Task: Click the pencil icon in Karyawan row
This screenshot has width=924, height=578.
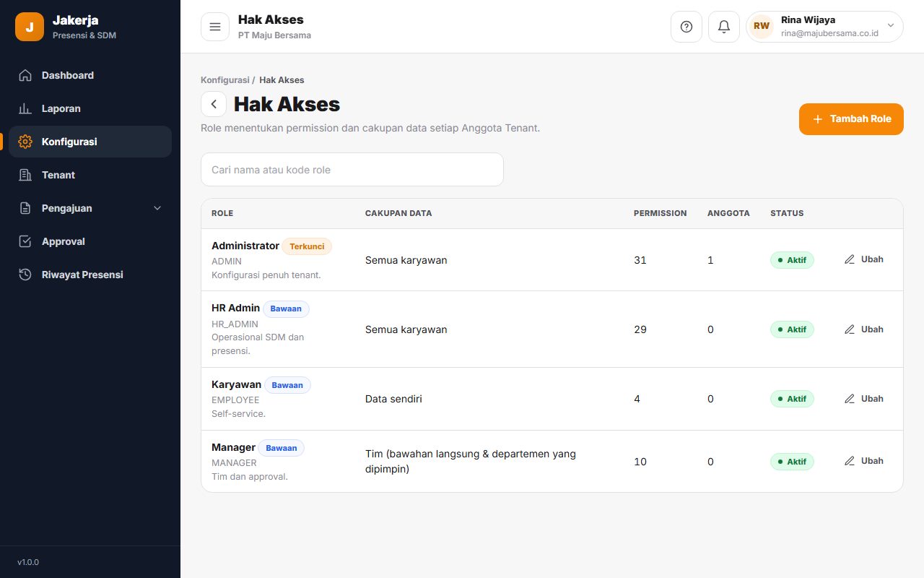Action: click(x=850, y=399)
